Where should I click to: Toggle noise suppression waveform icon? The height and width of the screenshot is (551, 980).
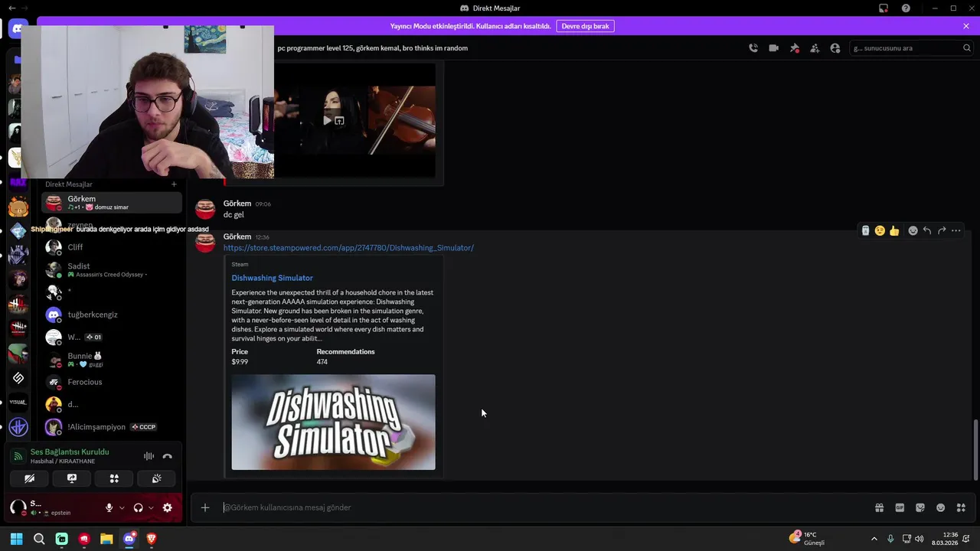(149, 456)
